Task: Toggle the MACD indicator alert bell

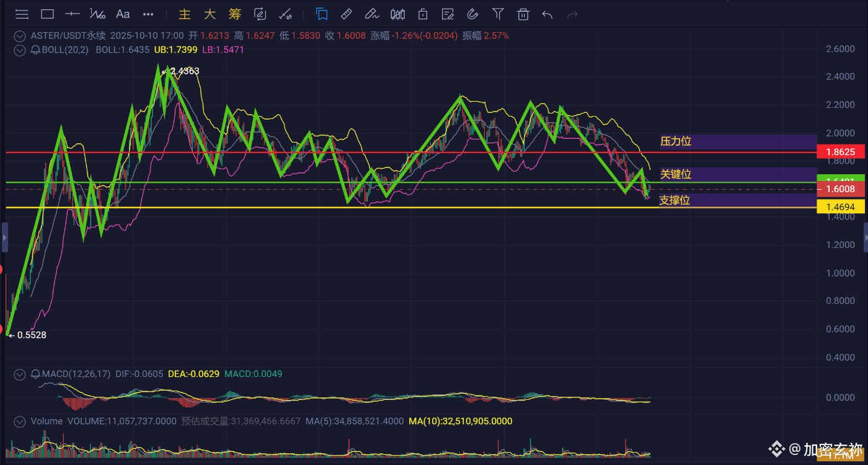Action: tap(36, 374)
